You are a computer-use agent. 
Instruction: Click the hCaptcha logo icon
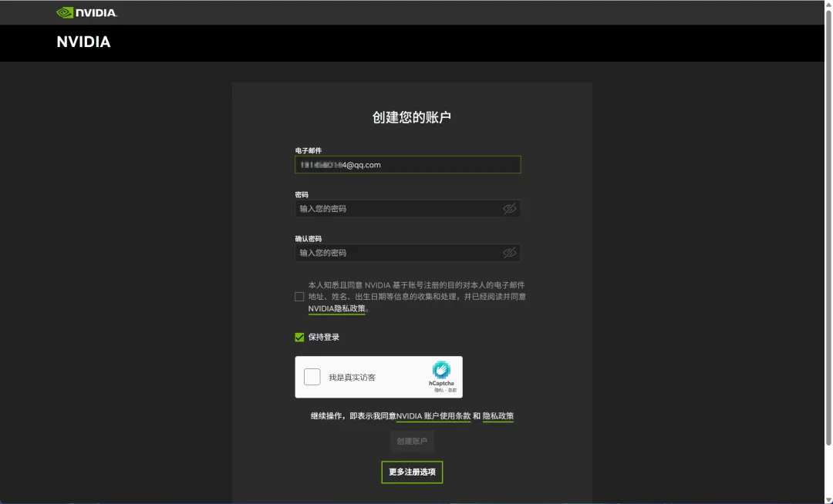click(x=441, y=370)
